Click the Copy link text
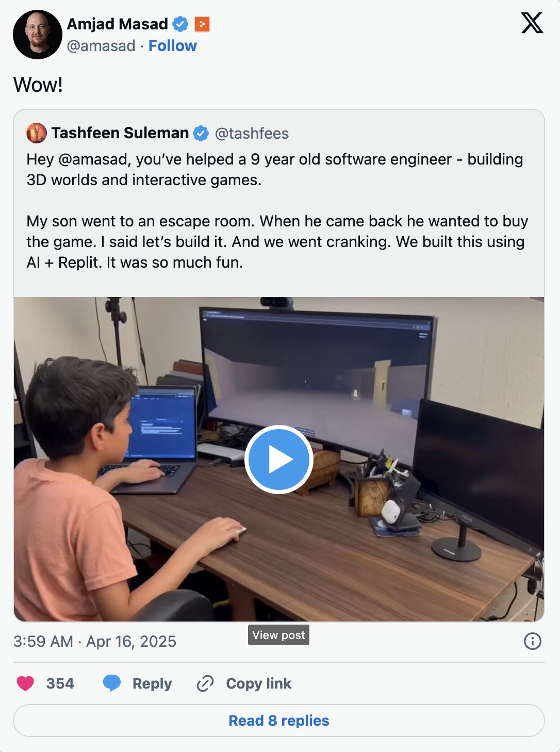This screenshot has width=560, height=752. click(x=259, y=683)
